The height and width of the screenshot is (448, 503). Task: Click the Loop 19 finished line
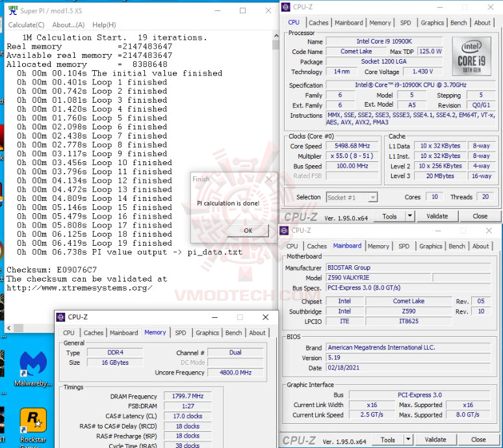coord(95,243)
